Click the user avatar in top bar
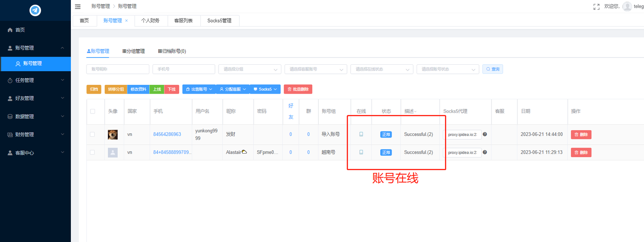 627,6
